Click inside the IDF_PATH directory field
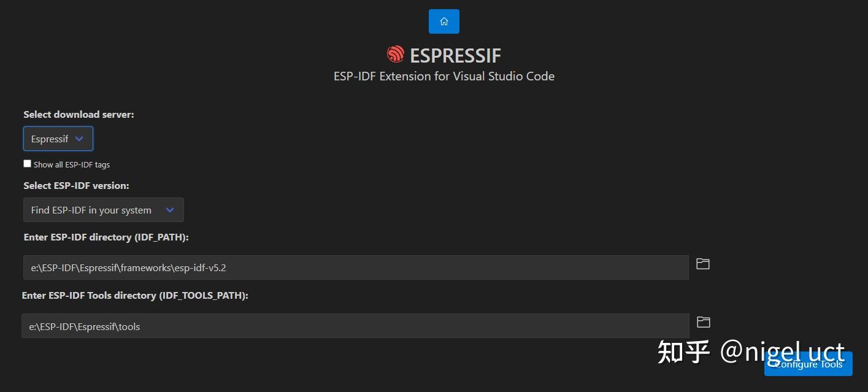Viewport: 868px width, 392px height. (x=356, y=267)
